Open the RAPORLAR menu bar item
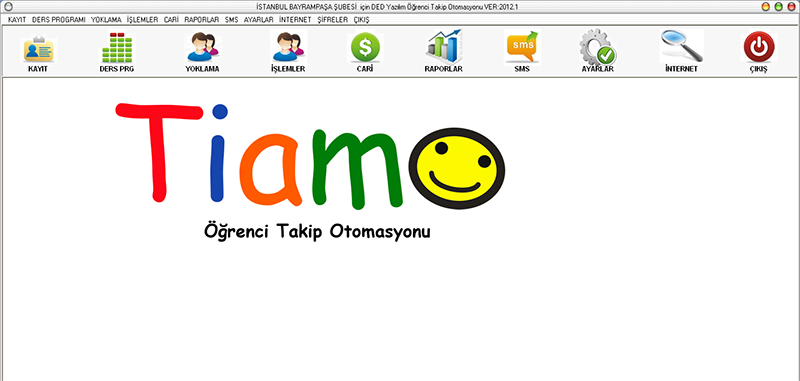Image resolution: width=800 pixels, height=381 pixels. pos(202,20)
